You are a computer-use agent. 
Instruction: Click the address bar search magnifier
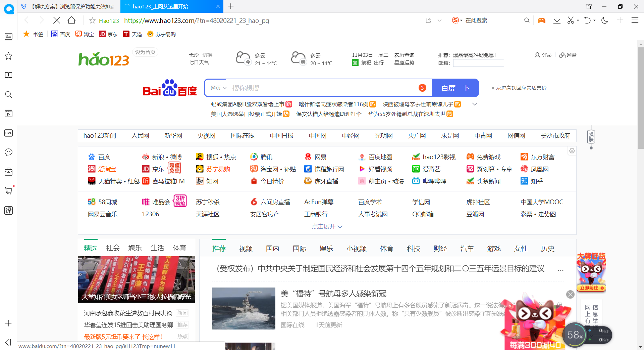527,20
